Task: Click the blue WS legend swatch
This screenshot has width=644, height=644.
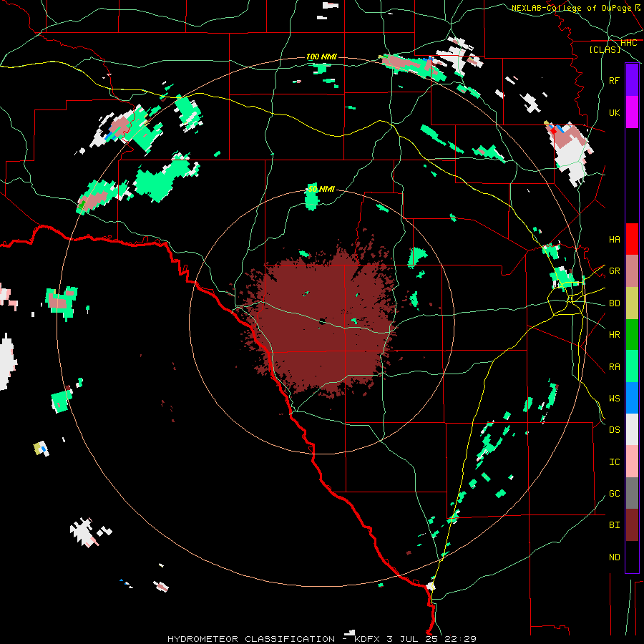Action: [632, 398]
